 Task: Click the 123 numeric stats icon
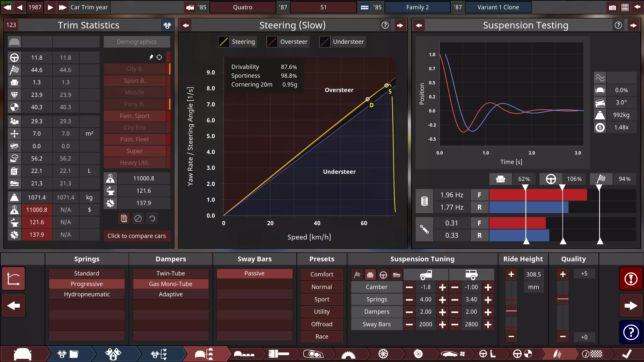coord(11,25)
